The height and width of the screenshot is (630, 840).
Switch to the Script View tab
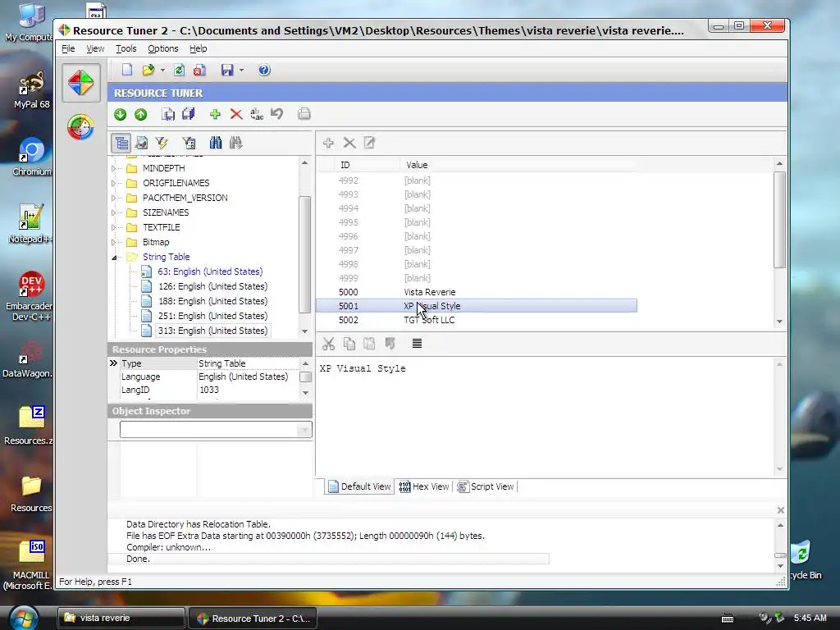coord(486,486)
